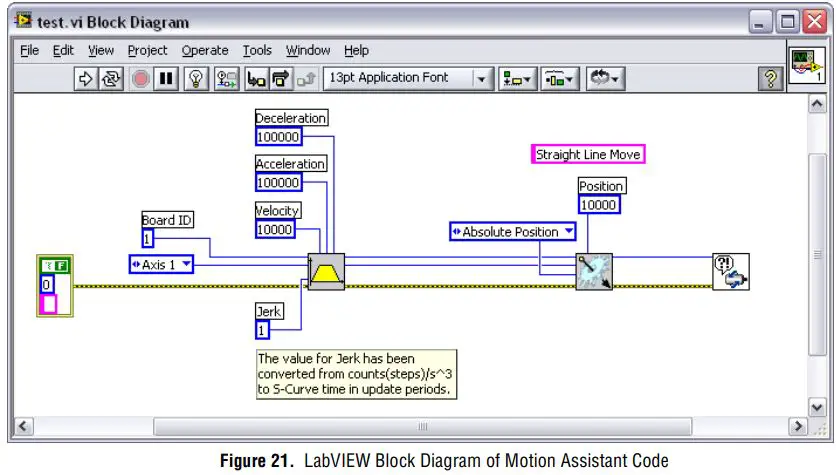Open Context Help question mark button
The height and width of the screenshot is (475, 836).
tap(770, 79)
